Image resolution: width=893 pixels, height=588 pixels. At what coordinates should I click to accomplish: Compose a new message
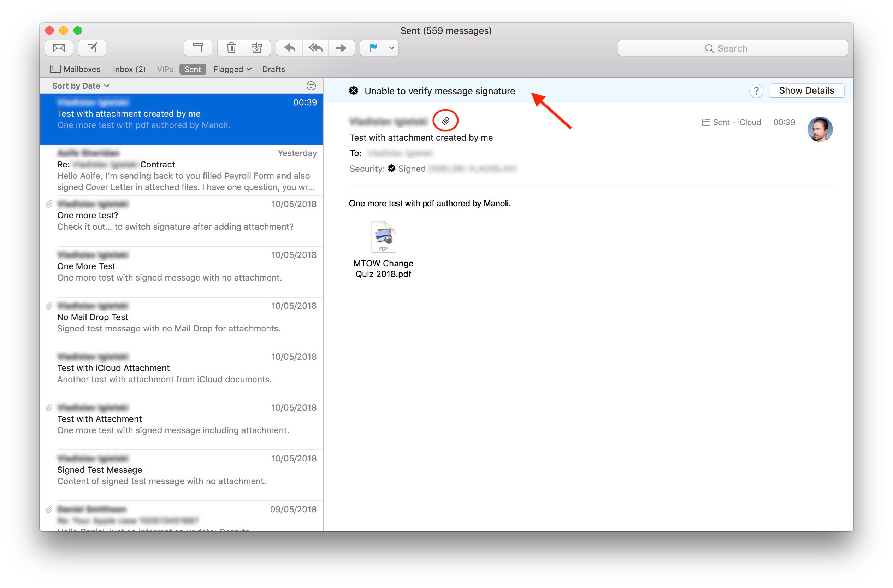(92, 48)
